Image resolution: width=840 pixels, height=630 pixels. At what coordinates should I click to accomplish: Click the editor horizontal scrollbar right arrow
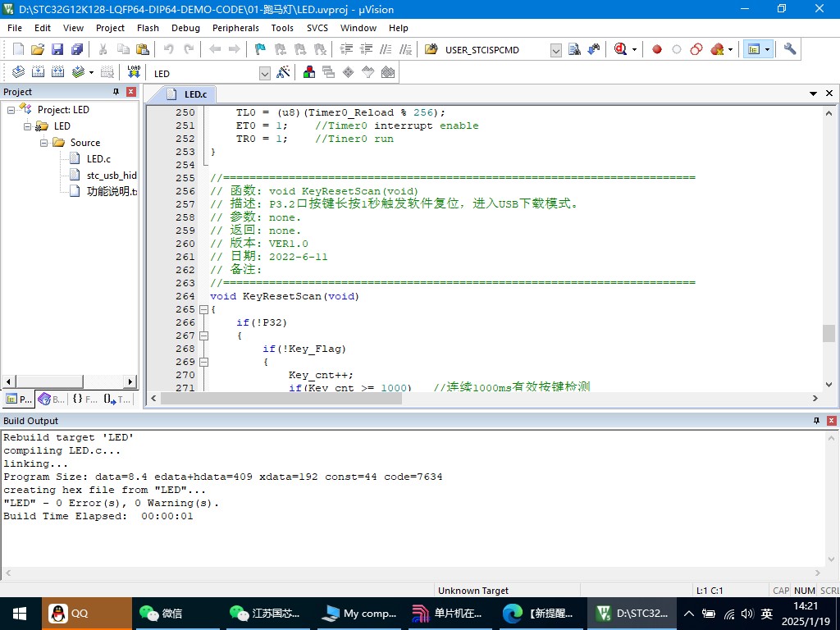(815, 398)
